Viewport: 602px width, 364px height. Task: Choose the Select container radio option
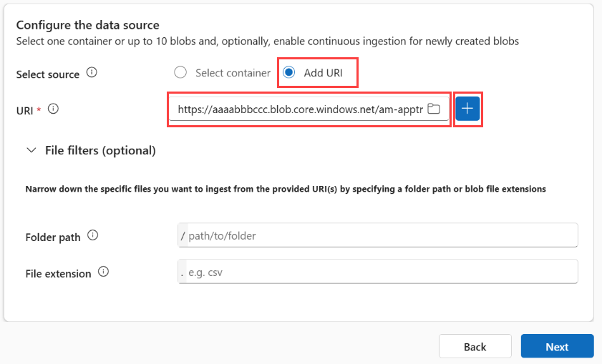click(x=180, y=72)
